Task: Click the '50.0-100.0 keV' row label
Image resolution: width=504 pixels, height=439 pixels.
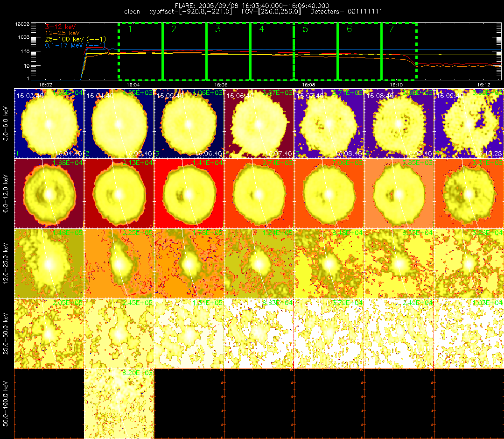Action: [x=6, y=404]
